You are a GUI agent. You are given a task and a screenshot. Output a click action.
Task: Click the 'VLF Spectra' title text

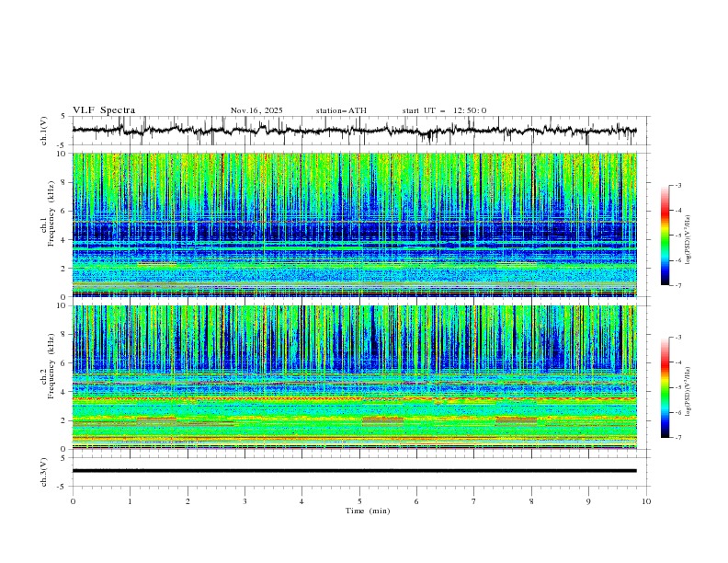(104, 110)
